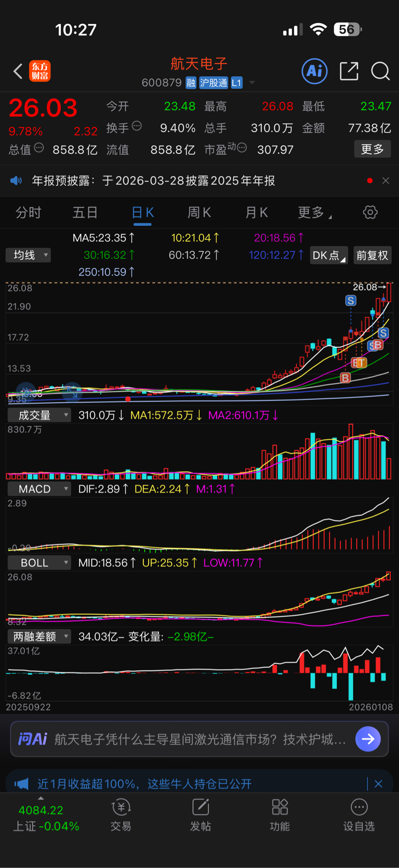399x868 pixels.
Task: Tap the 问Ai logo in the input
Action: tap(33, 739)
